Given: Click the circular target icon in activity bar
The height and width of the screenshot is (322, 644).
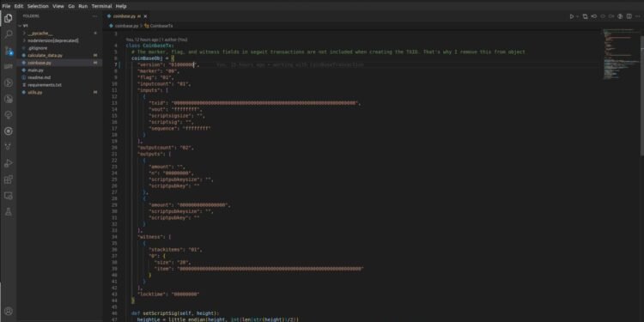Looking at the screenshot, I should pos(9,131).
